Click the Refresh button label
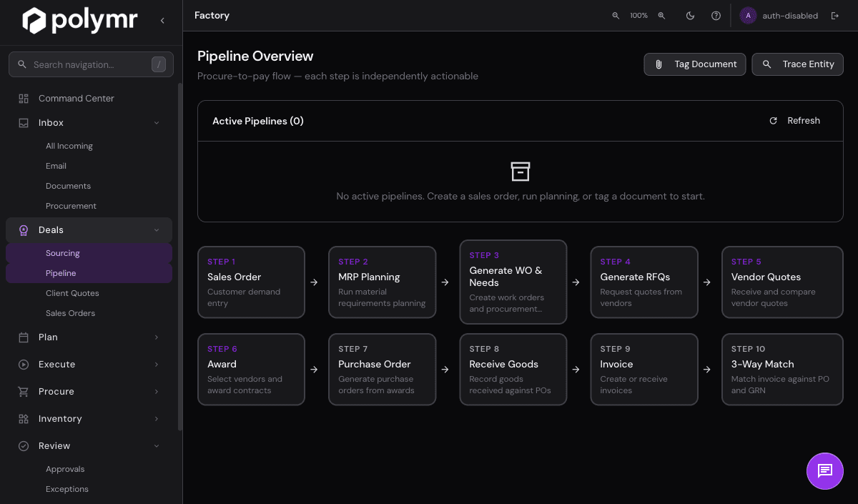The image size is (858, 504). coord(804,121)
